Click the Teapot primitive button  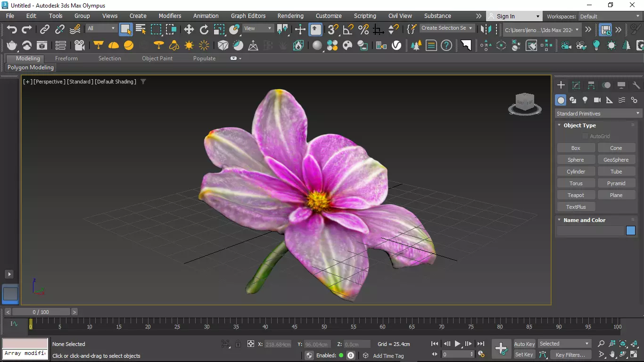coord(576,195)
